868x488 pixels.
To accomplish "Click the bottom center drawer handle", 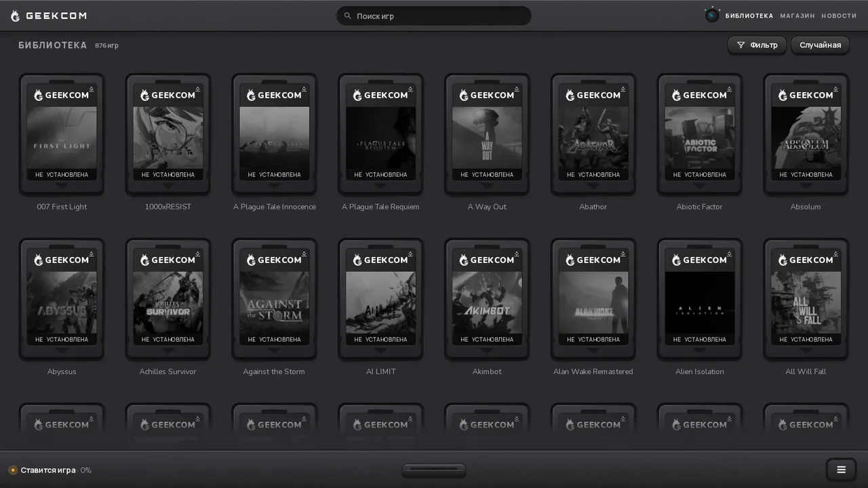I will 434,470.
